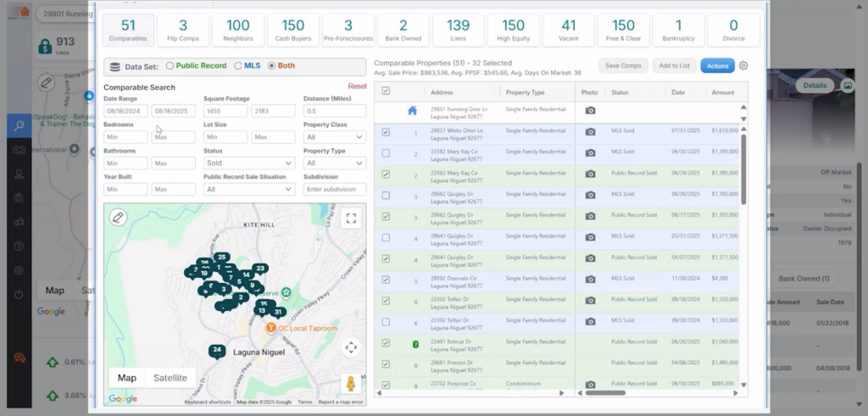Viewport: 868px width, 416px height.
Task: Click the map camera controls icon
Action: [x=351, y=347]
